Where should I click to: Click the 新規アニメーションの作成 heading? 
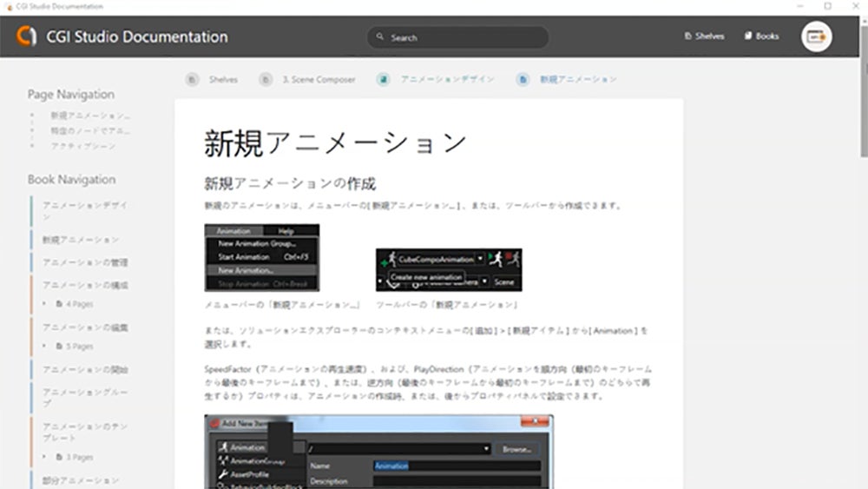pos(290,183)
